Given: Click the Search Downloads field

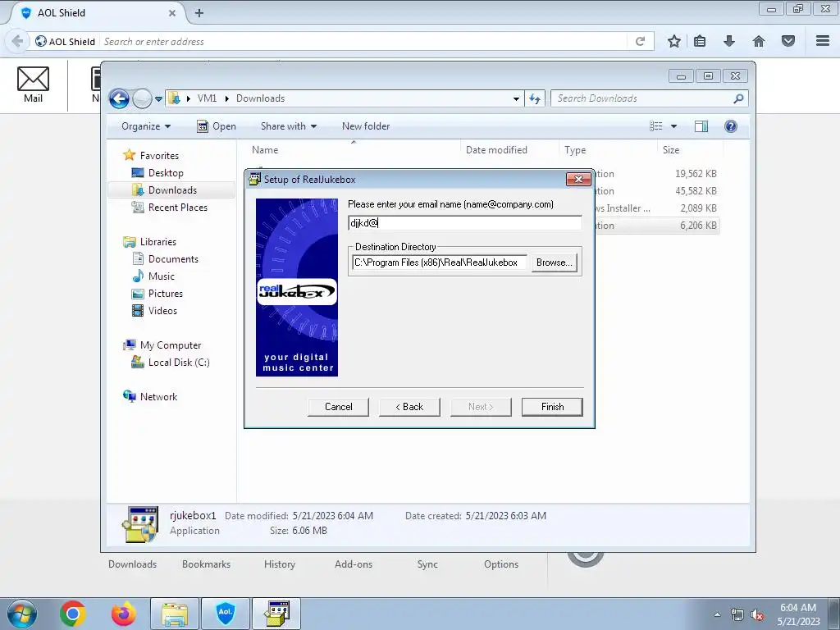Looking at the screenshot, I should pyautogui.click(x=643, y=98).
